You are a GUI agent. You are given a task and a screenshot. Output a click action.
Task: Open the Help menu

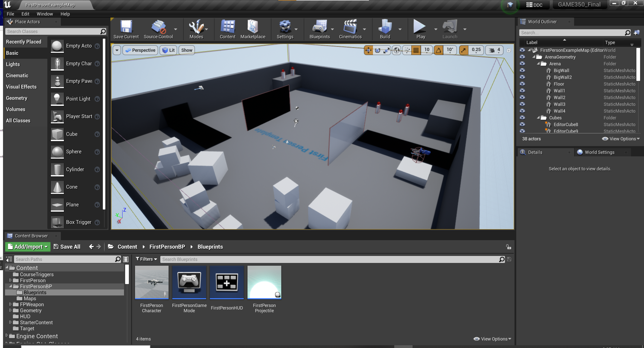click(65, 14)
